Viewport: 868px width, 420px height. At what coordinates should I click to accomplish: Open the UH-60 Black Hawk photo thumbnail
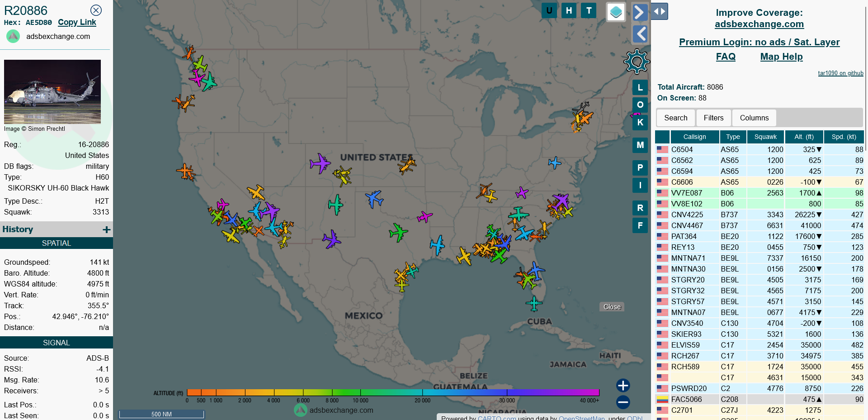coord(52,92)
